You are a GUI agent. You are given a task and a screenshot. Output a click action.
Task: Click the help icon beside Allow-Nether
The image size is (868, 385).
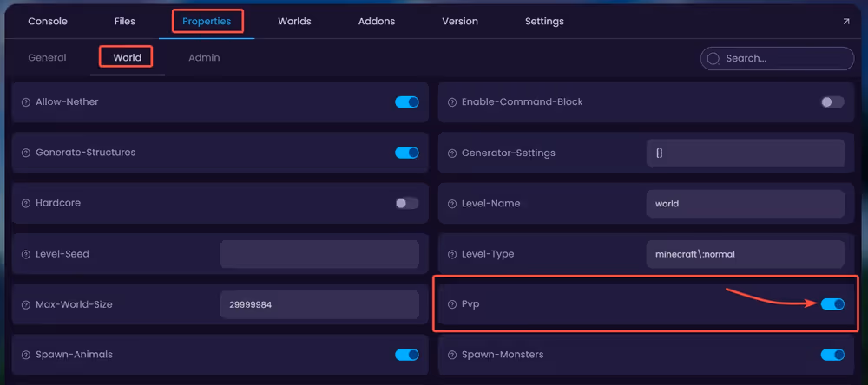pos(26,102)
